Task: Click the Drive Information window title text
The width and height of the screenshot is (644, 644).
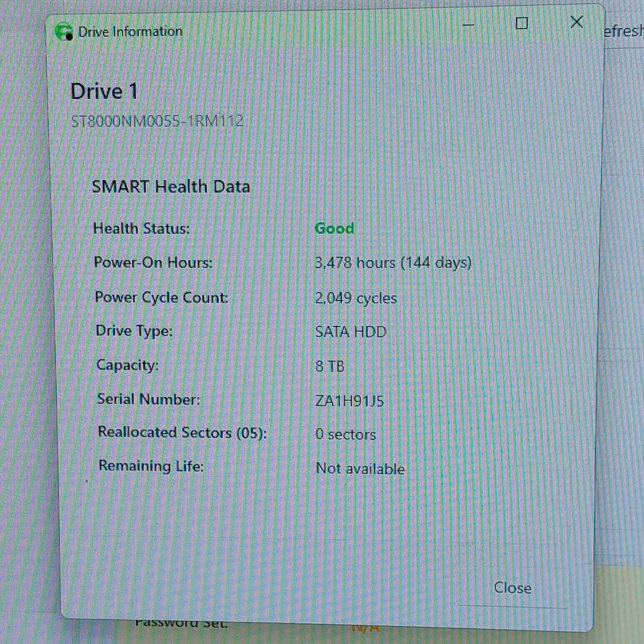Action: (130, 32)
